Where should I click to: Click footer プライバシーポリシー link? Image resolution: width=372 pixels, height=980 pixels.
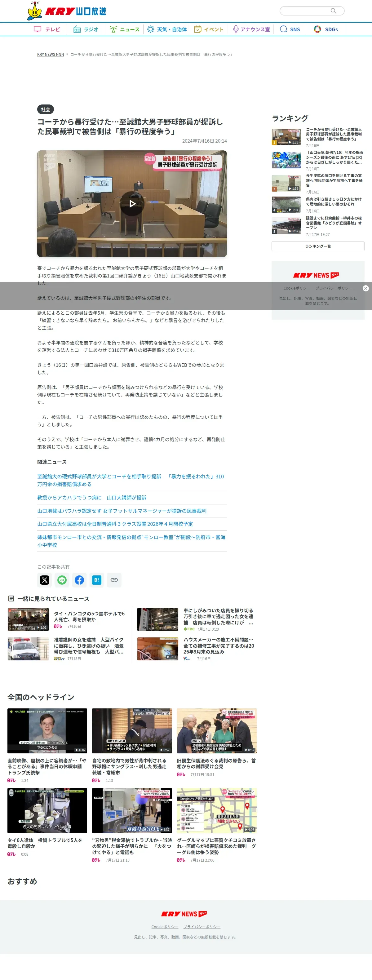(x=202, y=927)
